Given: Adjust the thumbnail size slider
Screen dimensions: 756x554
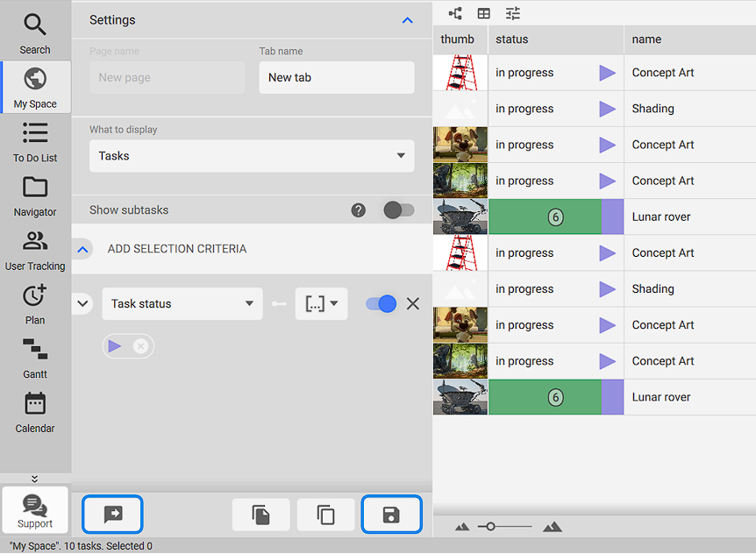Looking at the screenshot, I should pyautogui.click(x=504, y=527).
